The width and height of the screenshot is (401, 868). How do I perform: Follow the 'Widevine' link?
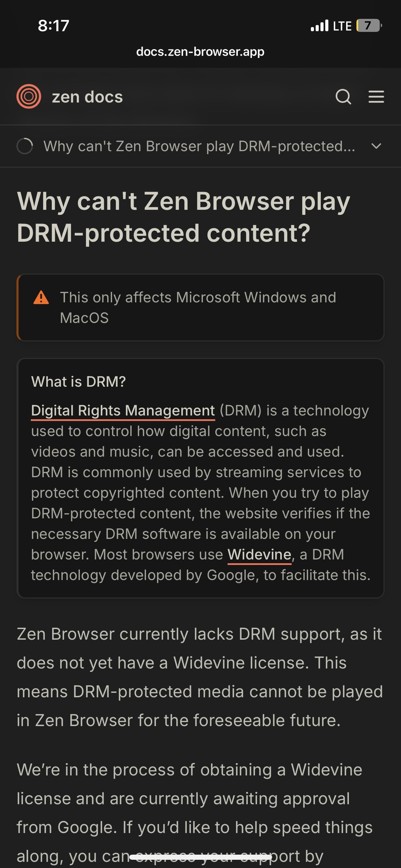(x=259, y=555)
